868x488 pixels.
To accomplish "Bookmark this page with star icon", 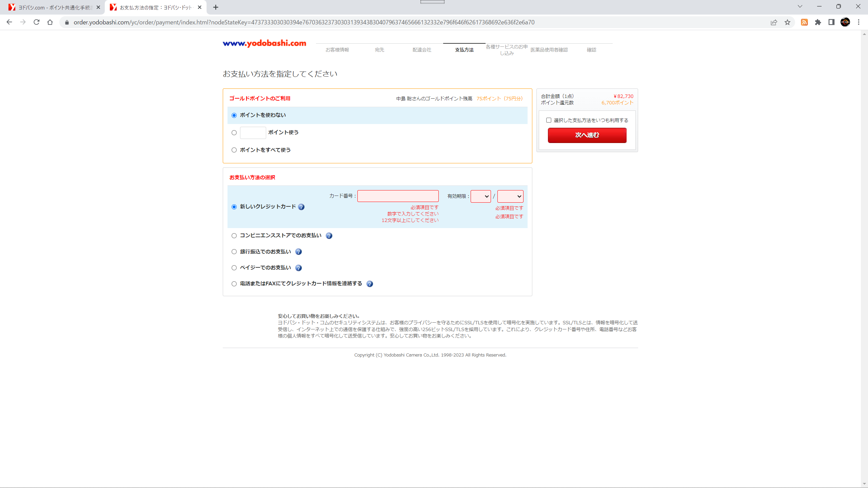I will 787,22.
